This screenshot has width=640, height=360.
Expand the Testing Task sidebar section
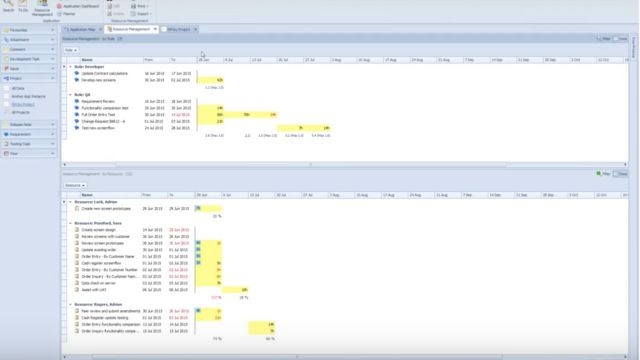[29, 144]
